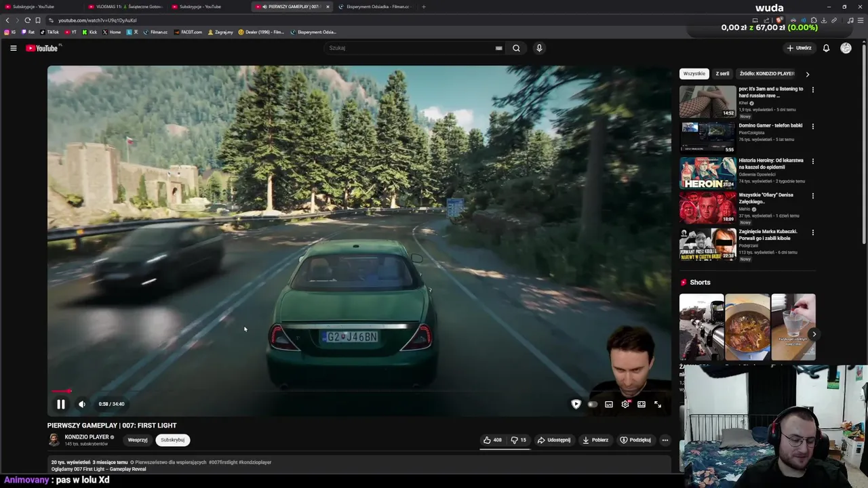The height and width of the screenshot is (488, 868).
Task: Open the Domino Gamer video thumbnail
Action: click(707, 138)
